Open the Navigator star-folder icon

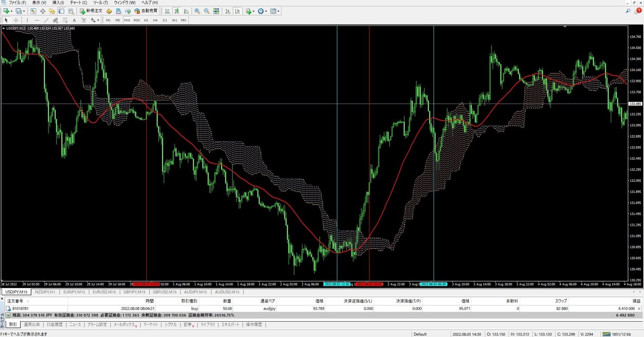52,11
